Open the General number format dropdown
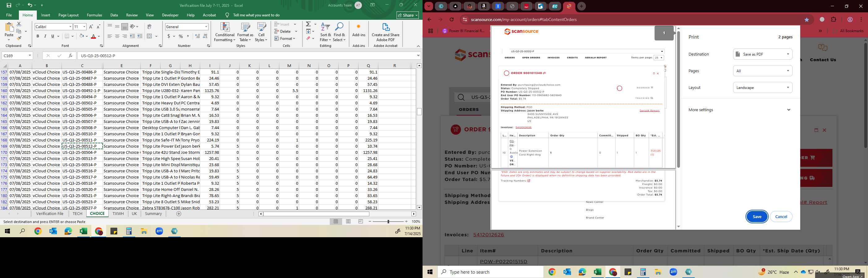The height and width of the screenshot is (278, 868). tap(206, 27)
